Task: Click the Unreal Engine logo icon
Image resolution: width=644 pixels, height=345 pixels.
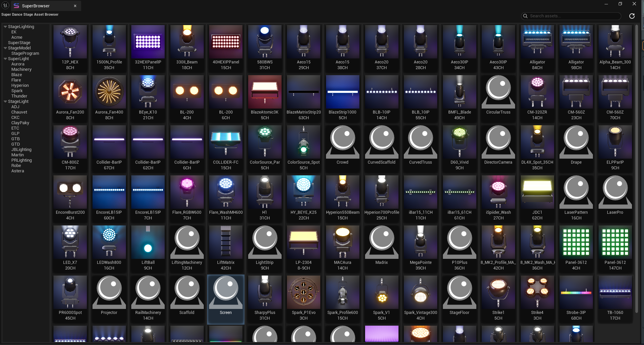Action: 5,5
